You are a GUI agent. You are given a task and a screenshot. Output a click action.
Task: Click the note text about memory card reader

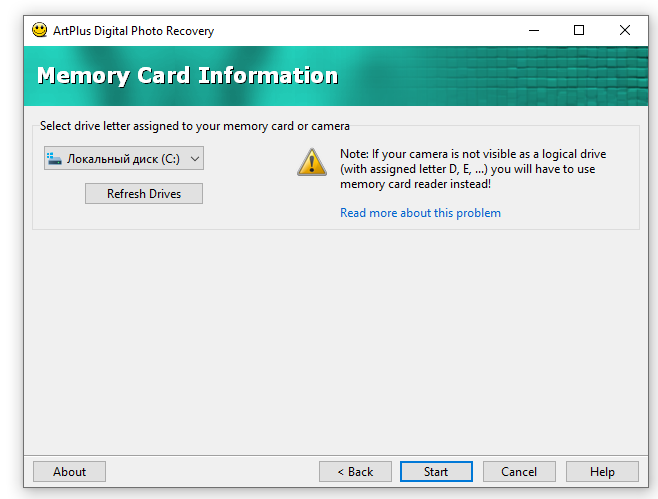click(x=473, y=169)
